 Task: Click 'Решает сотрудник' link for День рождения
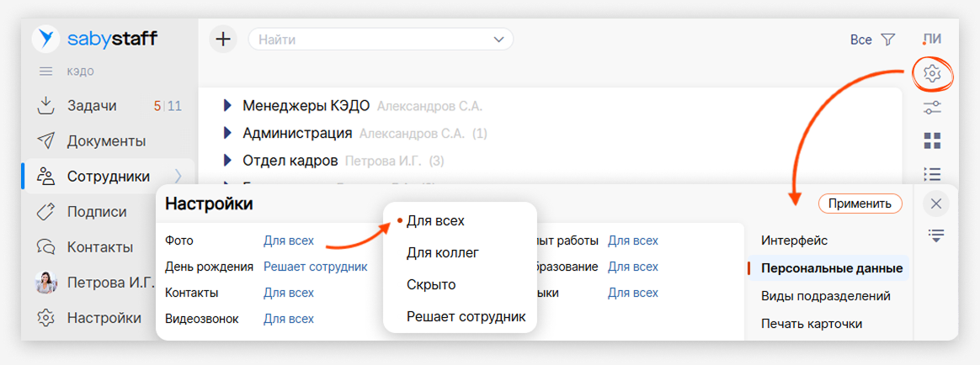click(315, 267)
